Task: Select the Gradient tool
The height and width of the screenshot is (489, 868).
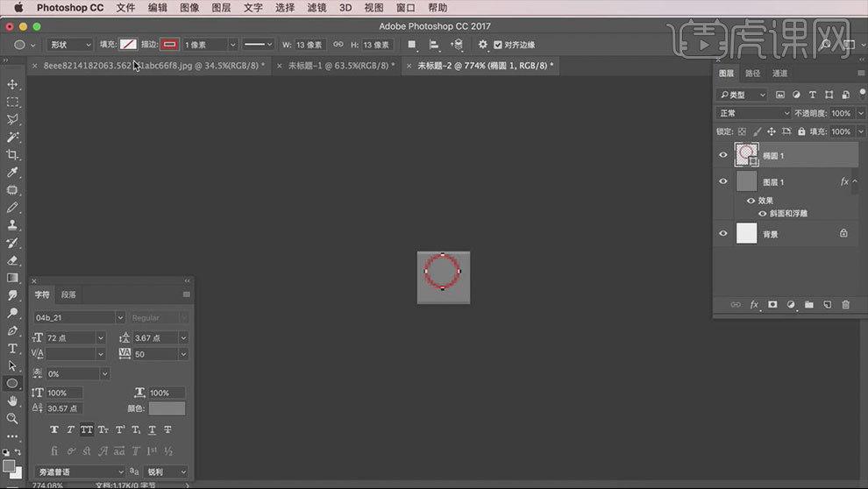Action: 12,278
